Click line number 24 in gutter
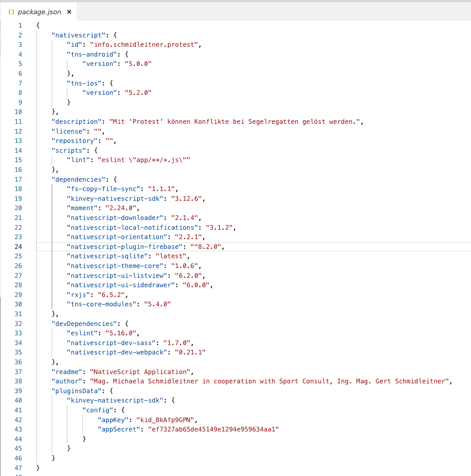 coord(18,247)
